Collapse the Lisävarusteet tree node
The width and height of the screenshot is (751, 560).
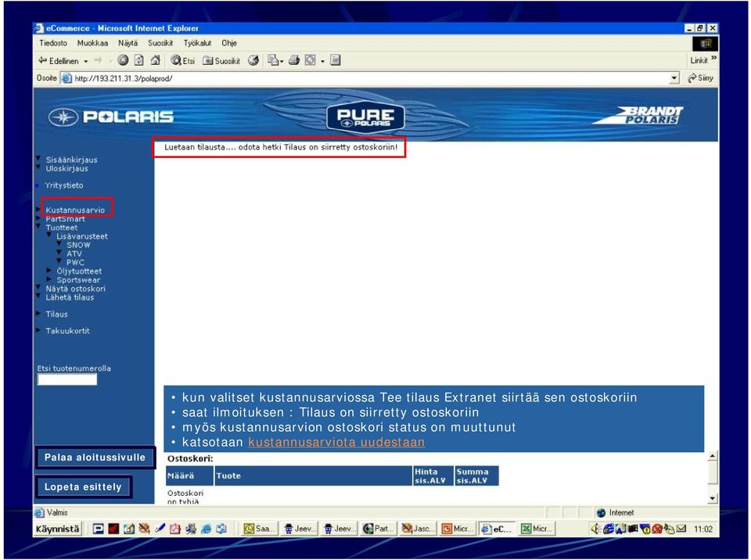[x=49, y=235]
